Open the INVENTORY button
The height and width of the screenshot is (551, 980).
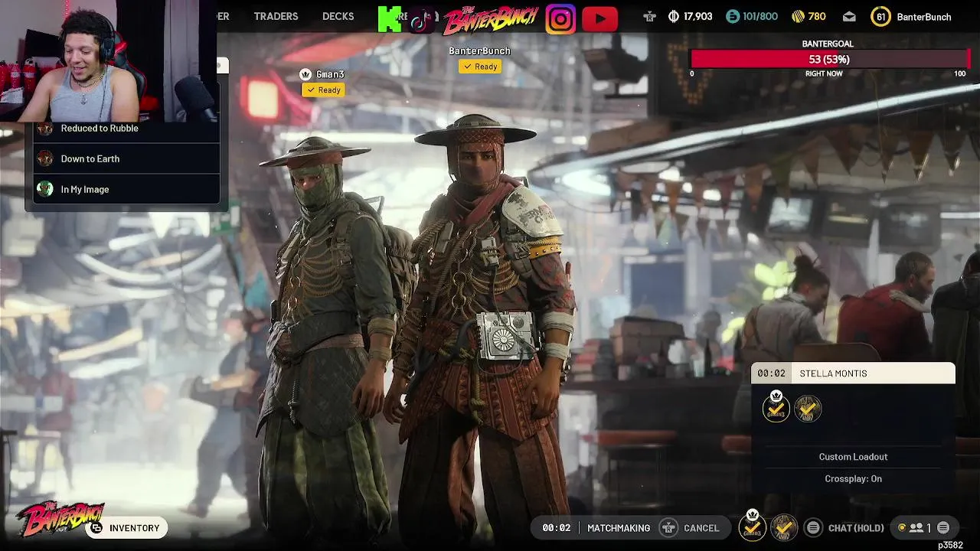click(126, 528)
